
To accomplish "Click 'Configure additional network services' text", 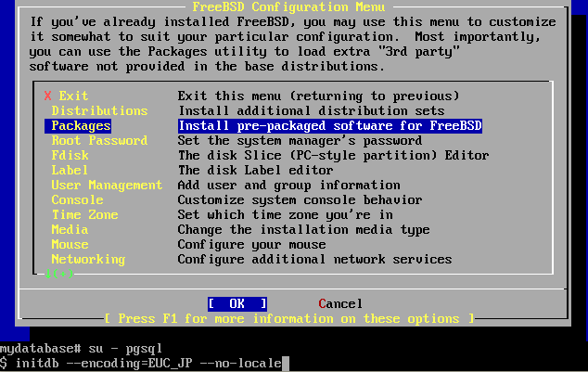I will (x=315, y=260).
